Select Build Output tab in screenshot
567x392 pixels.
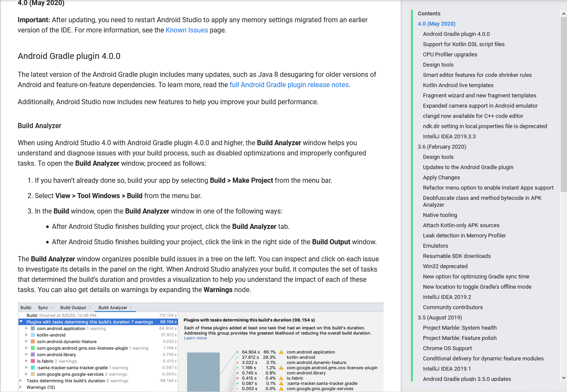[x=73, y=307]
